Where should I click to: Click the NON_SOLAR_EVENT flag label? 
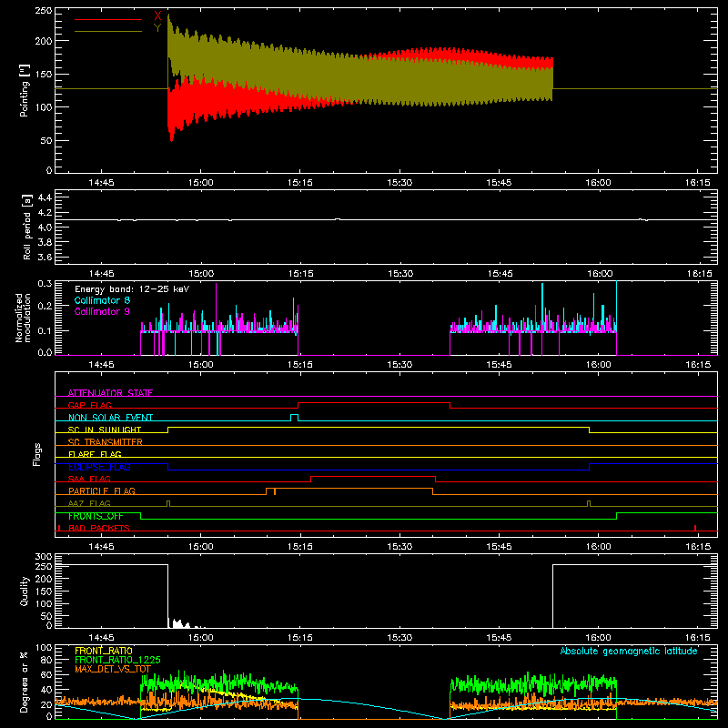[110, 418]
